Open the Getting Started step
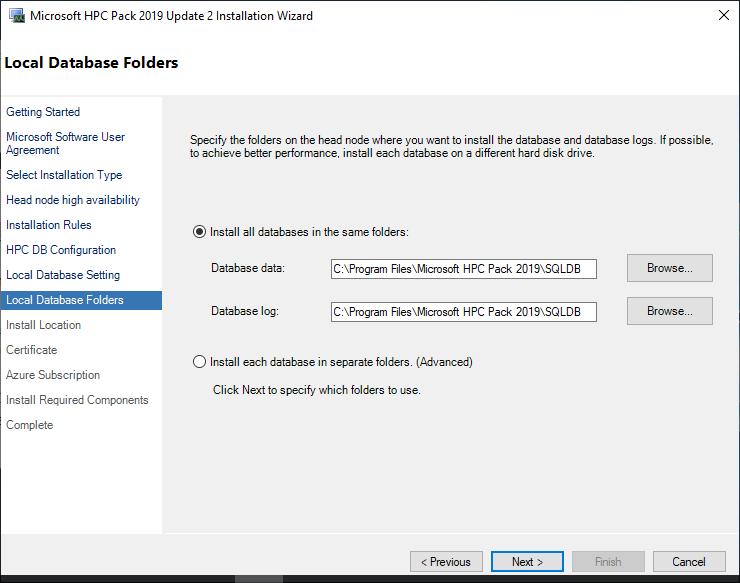Viewport: 740px width, 583px height. 43,112
